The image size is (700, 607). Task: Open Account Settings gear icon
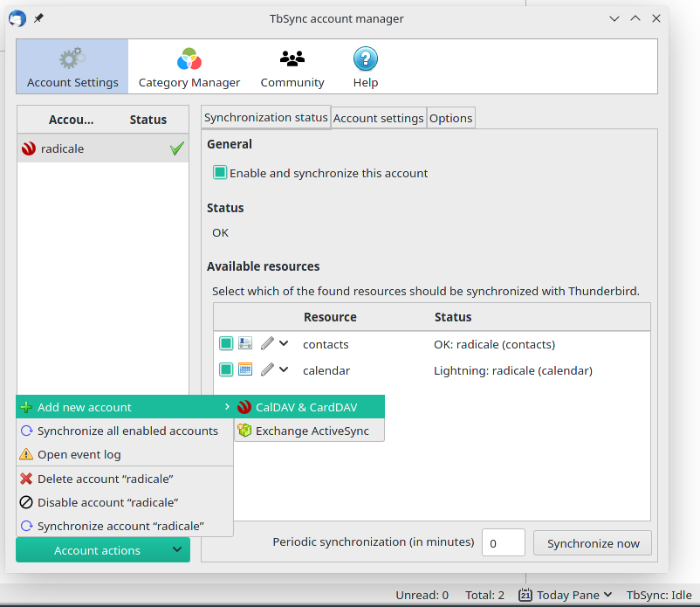click(72, 59)
